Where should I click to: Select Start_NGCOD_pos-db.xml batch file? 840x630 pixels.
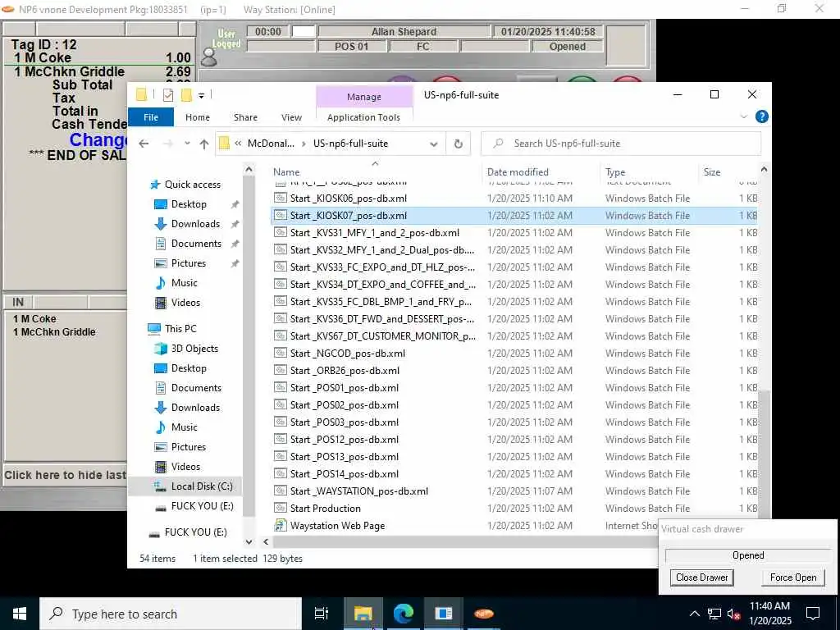(x=347, y=353)
